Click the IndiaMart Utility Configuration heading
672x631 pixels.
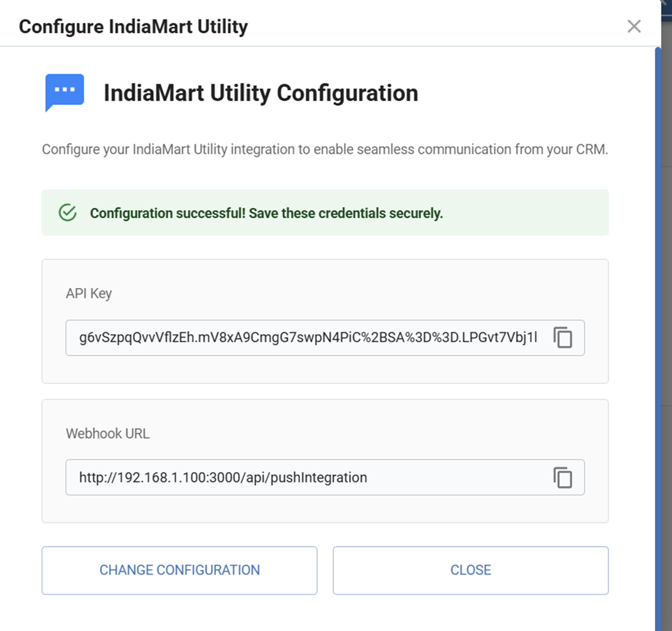pyautogui.click(x=262, y=93)
